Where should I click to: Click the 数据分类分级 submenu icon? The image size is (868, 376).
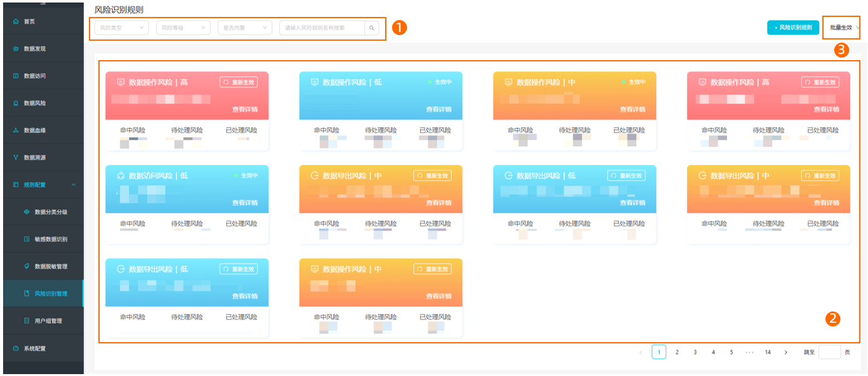click(x=26, y=212)
